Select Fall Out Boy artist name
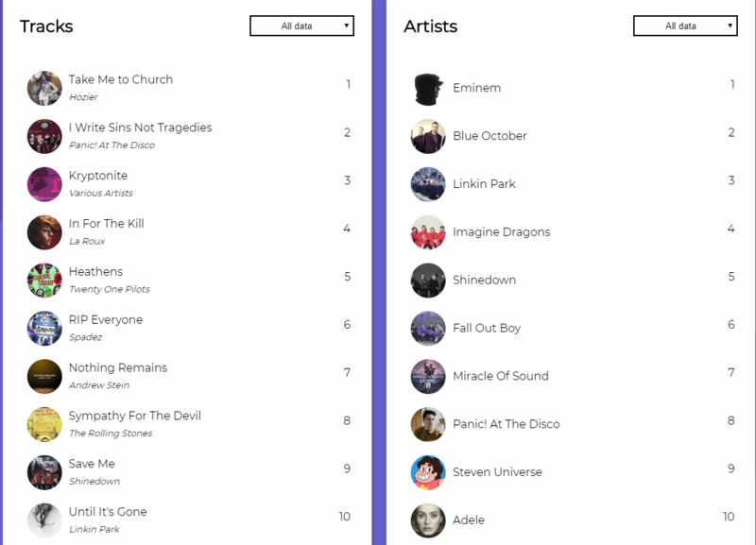756x545 pixels. point(487,328)
